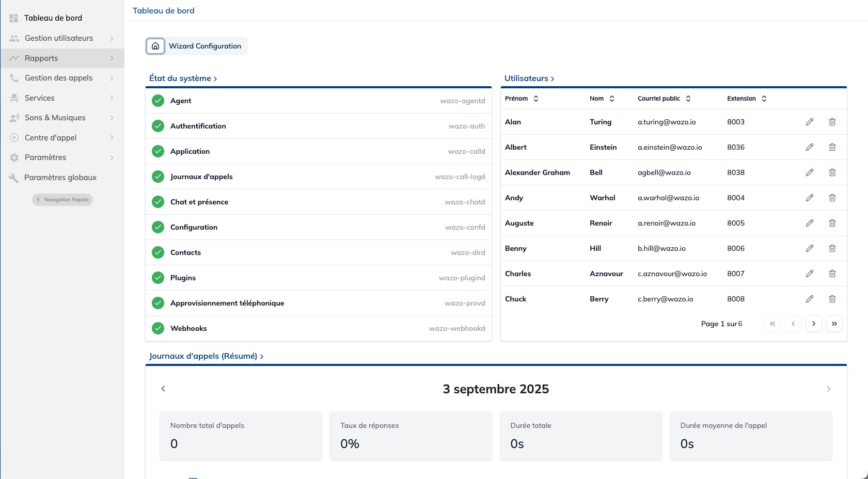868x479 pixels.
Task: Sort users by Courriel public column
Action: 688,99
